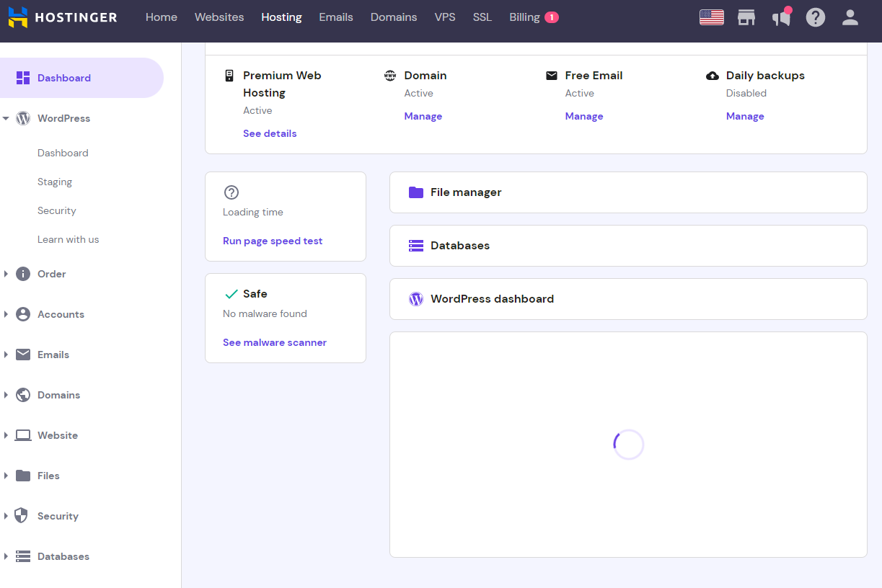Open the Databases card
This screenshot has width=882, height=588.
point(628,246)
